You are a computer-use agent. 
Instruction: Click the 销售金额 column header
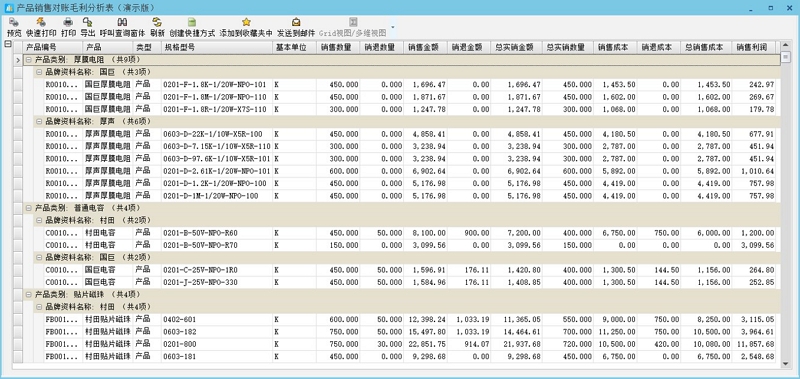pyautogui.click(x=426, y=47)
